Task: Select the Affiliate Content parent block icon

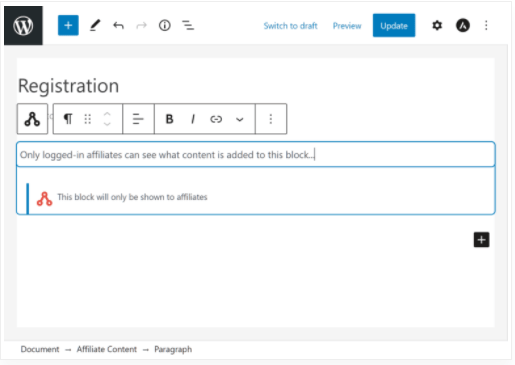Action: [x=32, y=119]
